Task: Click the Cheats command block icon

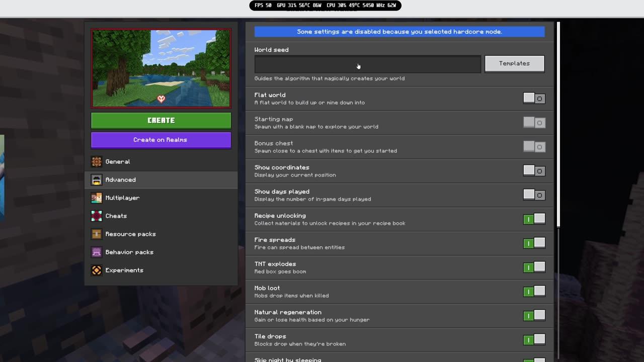Action: pos(97,216)
